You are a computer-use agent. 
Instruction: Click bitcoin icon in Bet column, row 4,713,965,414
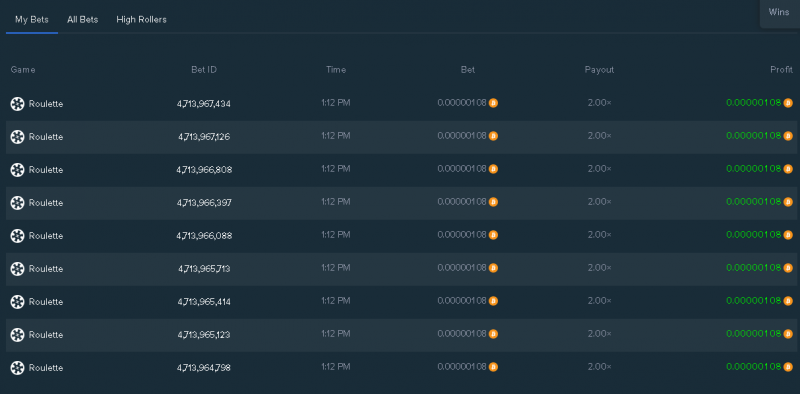coord(493,301)
